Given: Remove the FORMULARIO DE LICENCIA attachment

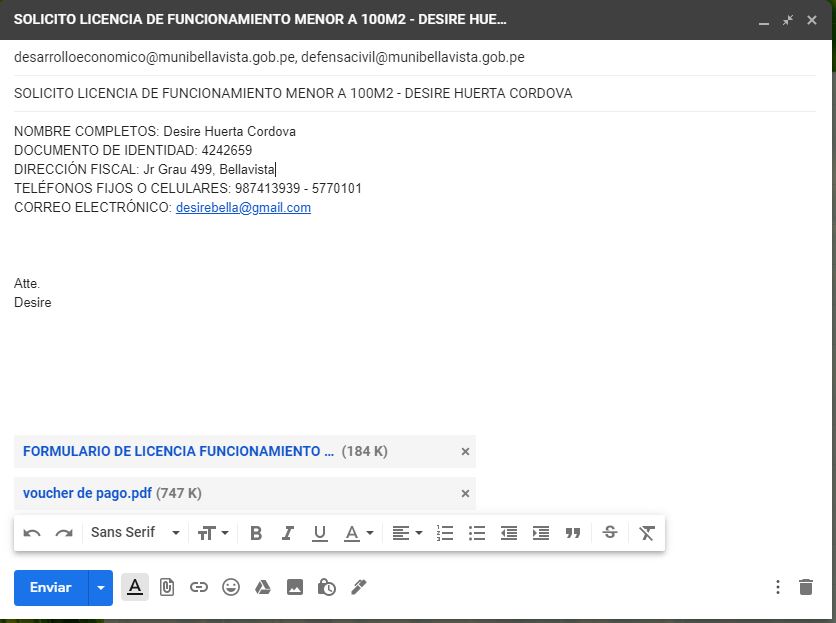Looking at the screenshot, I should coord(465,451).
